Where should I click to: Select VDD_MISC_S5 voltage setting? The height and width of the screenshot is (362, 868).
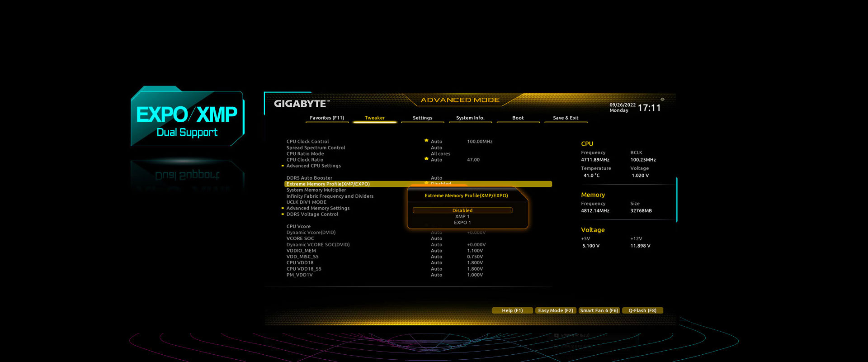[302, 257]
